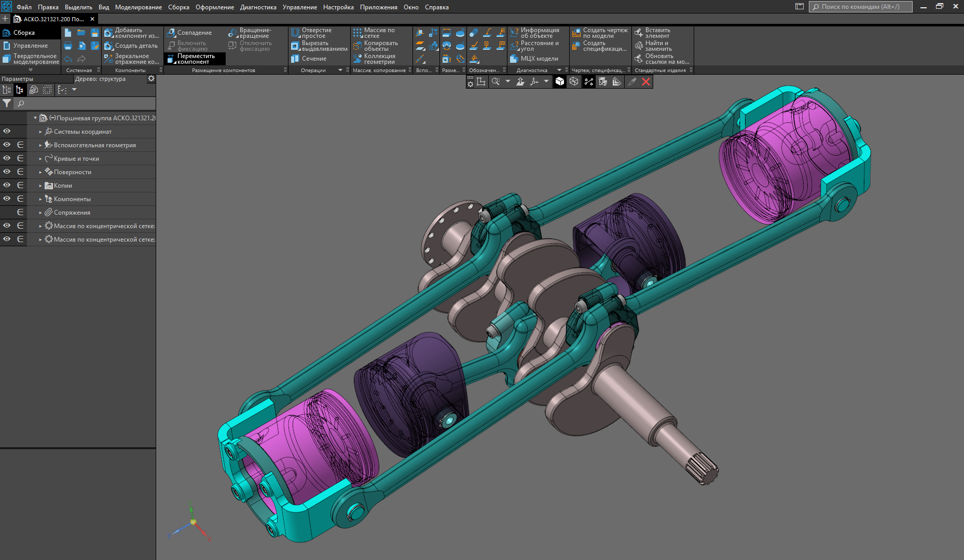This screenshot has width=964, height=560.
Task: Toggle shaded display mode in view toolbar
Action: point(560,81)
